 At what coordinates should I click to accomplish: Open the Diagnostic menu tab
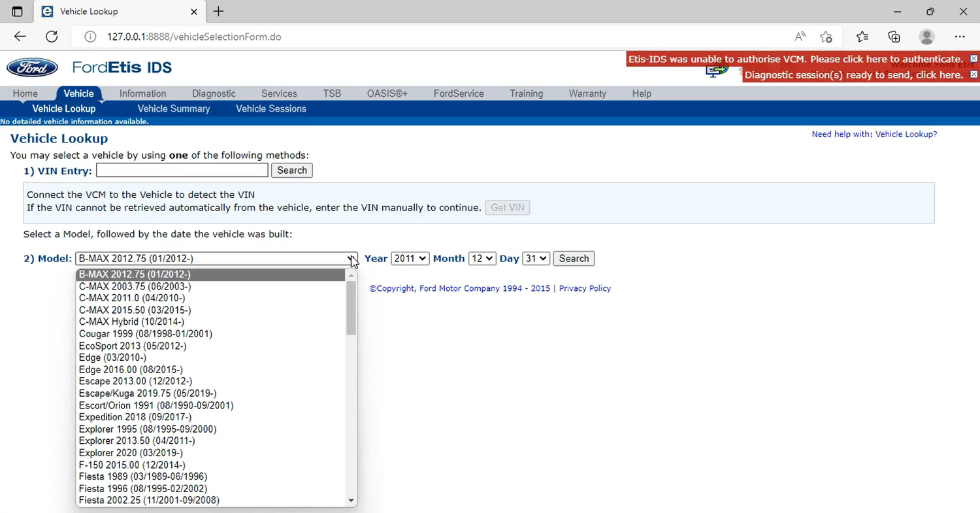coord(214,93)
